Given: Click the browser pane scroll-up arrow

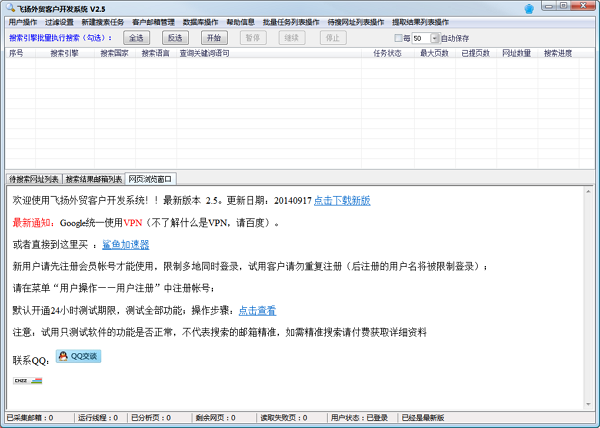Looking at the screenshot, I should click(588, 191).
